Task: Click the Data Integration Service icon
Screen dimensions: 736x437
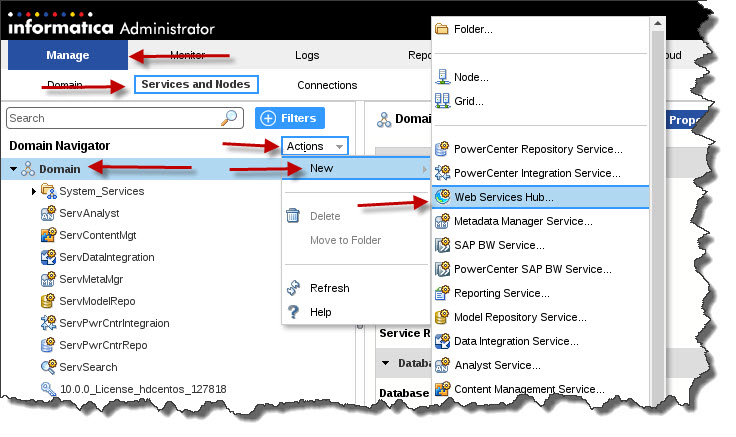Action: (442, 341)
